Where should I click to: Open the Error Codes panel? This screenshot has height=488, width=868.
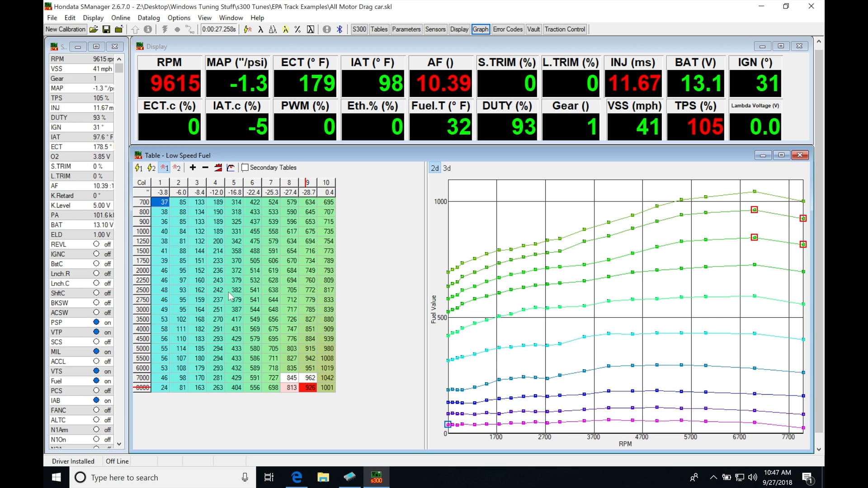tap(508, 29)
